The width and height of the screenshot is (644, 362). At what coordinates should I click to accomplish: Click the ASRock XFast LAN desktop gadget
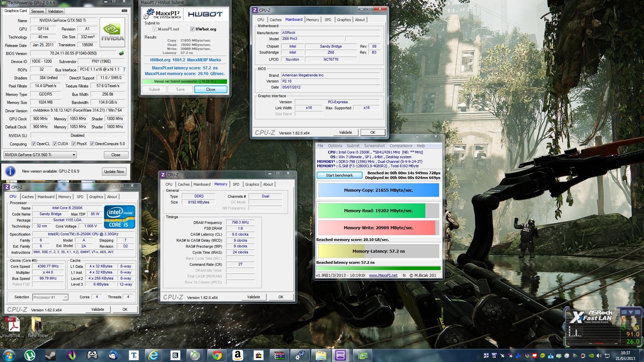coord(603,327)
